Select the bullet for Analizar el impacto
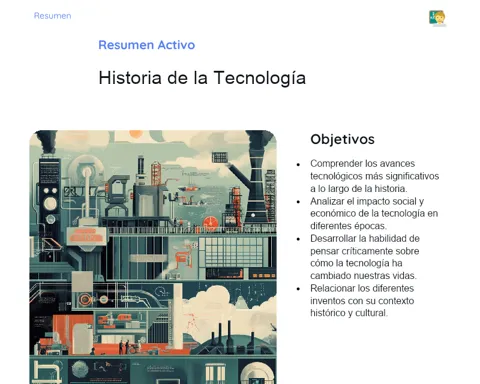 coord(298,202)
